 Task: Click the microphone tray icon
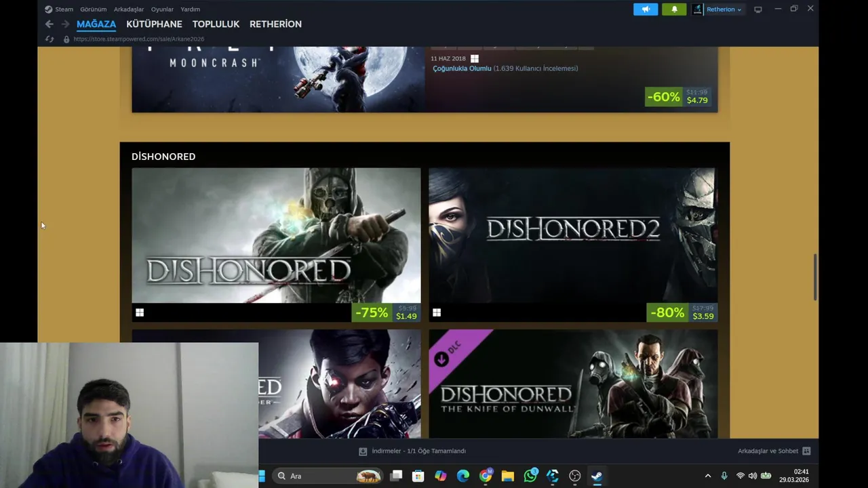724,476
